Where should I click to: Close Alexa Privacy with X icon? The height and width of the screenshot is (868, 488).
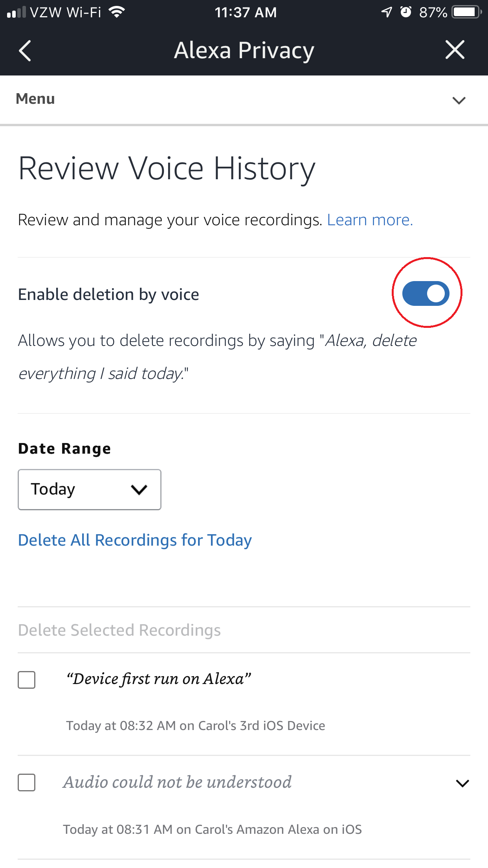pos(455,50)
